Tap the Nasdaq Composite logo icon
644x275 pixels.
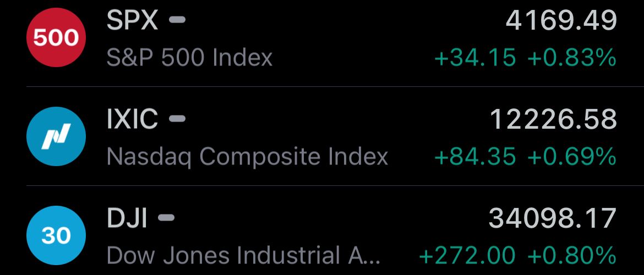point(56,136)
